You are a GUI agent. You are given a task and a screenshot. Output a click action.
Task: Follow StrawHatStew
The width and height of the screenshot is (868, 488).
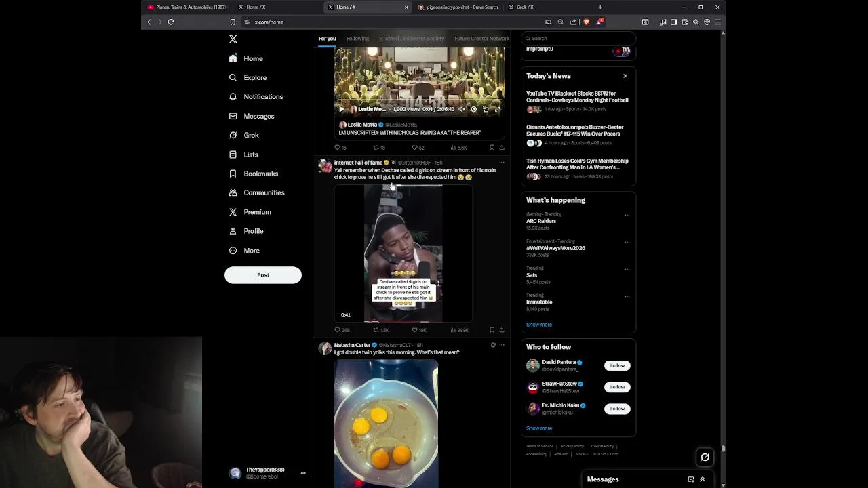click(x=617, y=387)
